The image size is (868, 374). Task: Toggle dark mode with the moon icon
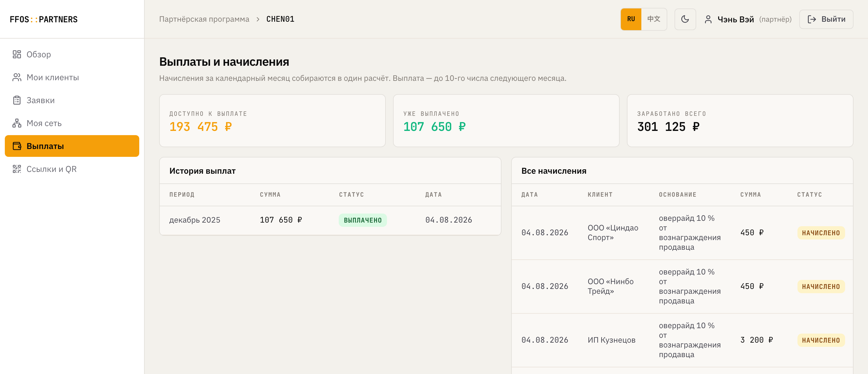685,19
